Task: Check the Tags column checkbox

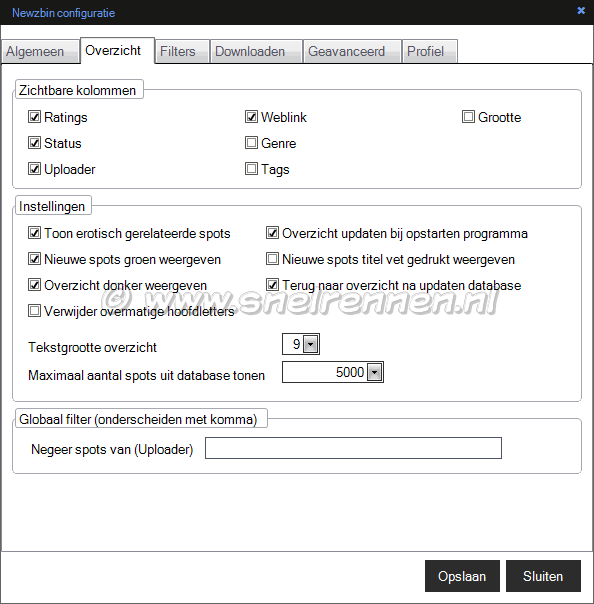Action: [x=251, y=169]
